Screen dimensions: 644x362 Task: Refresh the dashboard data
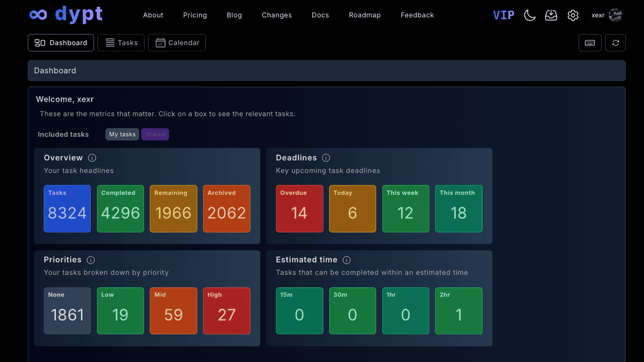(x=615, y=42)
